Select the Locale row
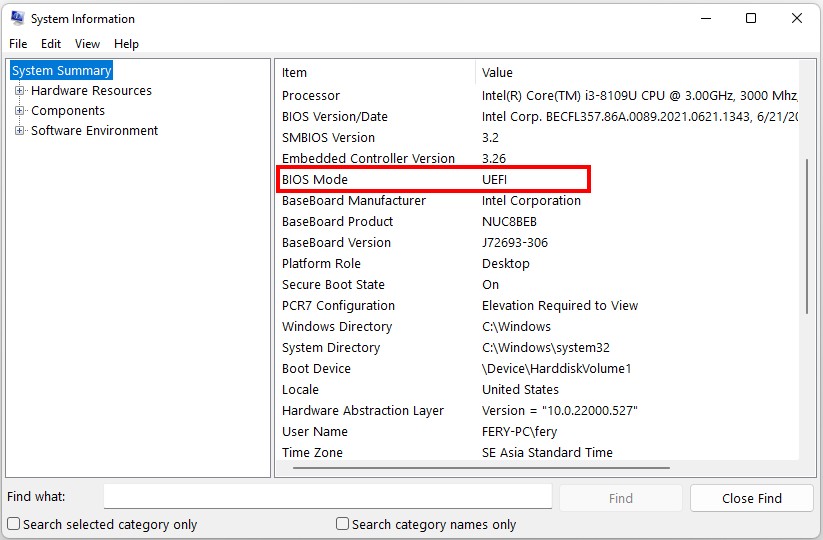The image size is (823, 540). [537, 389]
